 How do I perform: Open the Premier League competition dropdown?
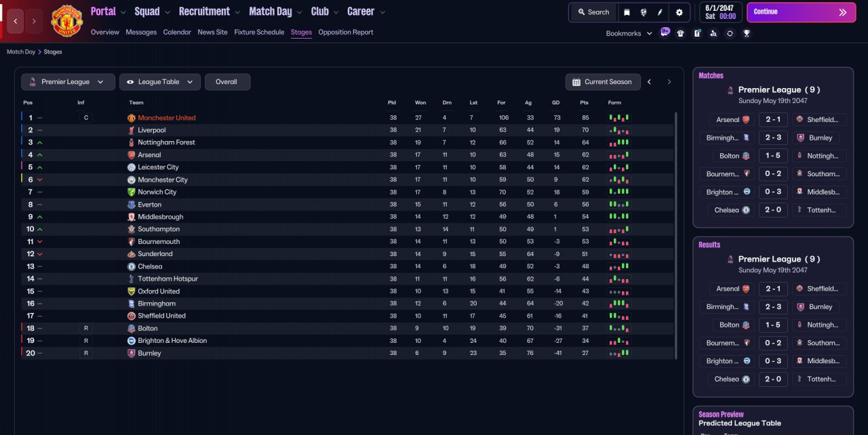pos(67,82)
